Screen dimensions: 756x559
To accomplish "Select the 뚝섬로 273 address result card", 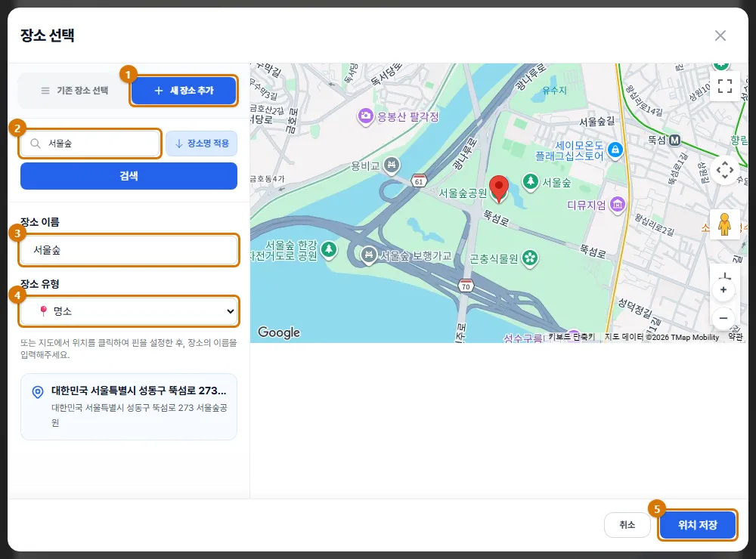I will tap(129, 406).
